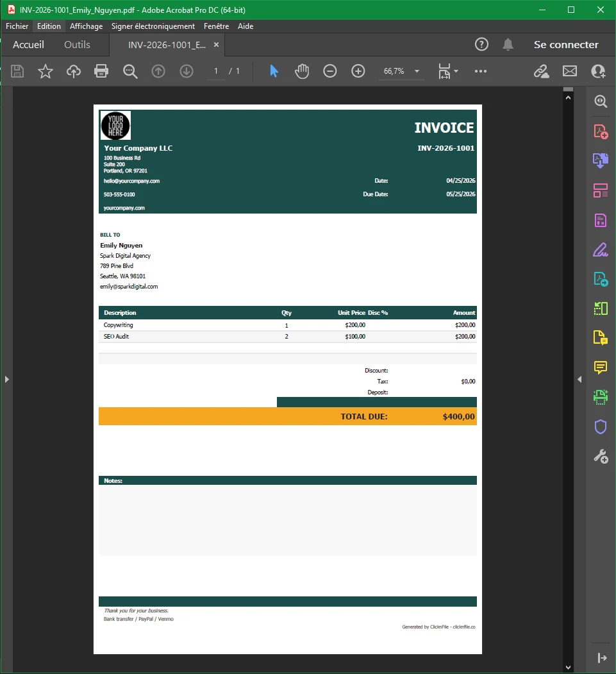
Task: Go to previous page arrow
Action: pos(158,71)
